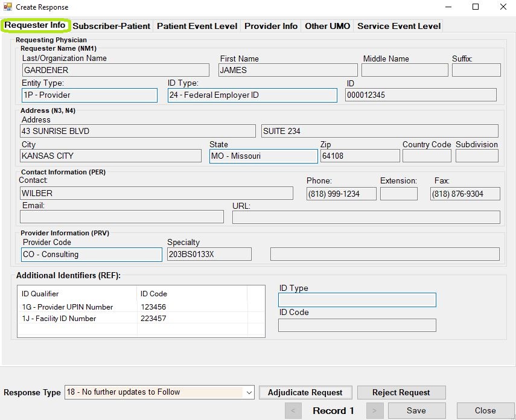Viewport: 516px width, 420px height.
Task: Open the Additional Identifiers ID Type dropdown
Action: (x=357, y=300)
